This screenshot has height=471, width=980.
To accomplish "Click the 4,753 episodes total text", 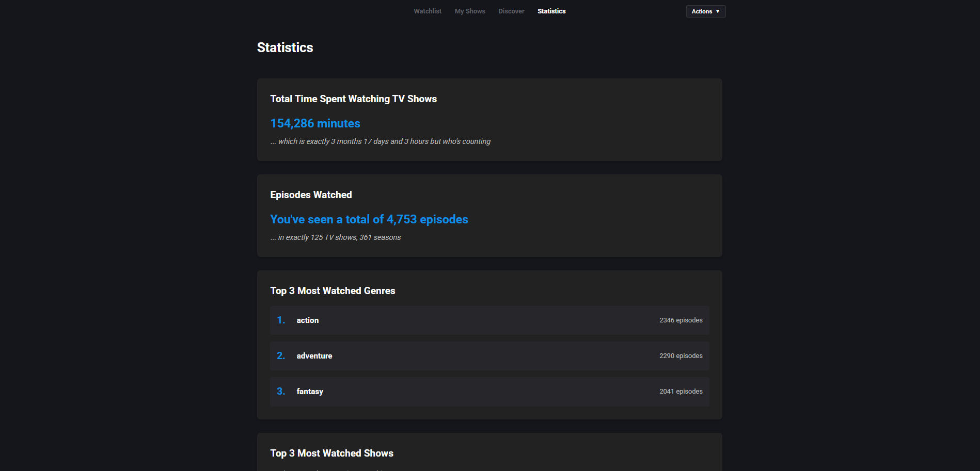I will (x=369, y=219).
